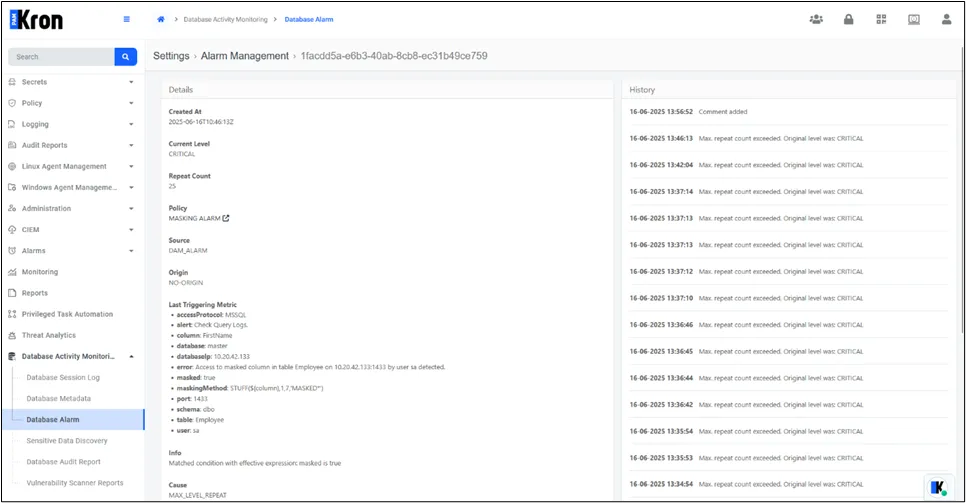Click the Alarms clock icon
Image resolution: width=966 pixels, height=503 pixels.
tap(12, 251)
